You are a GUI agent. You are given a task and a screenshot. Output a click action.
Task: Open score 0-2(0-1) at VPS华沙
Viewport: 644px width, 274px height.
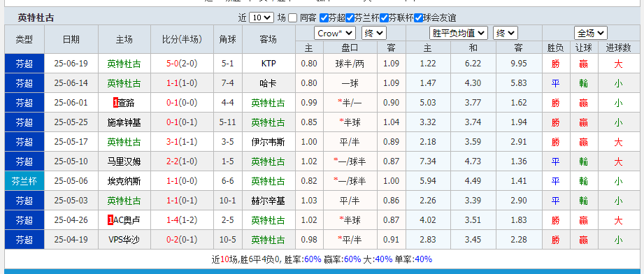coord(182,240)
